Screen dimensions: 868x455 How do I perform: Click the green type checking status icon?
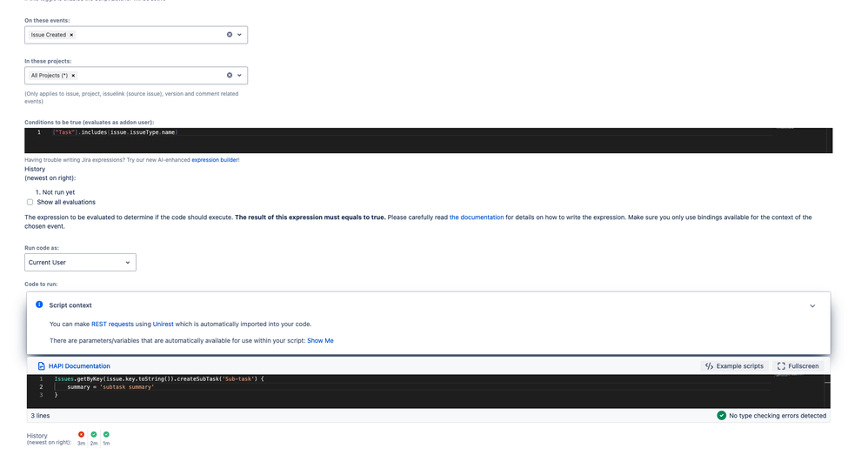(721, 415)
